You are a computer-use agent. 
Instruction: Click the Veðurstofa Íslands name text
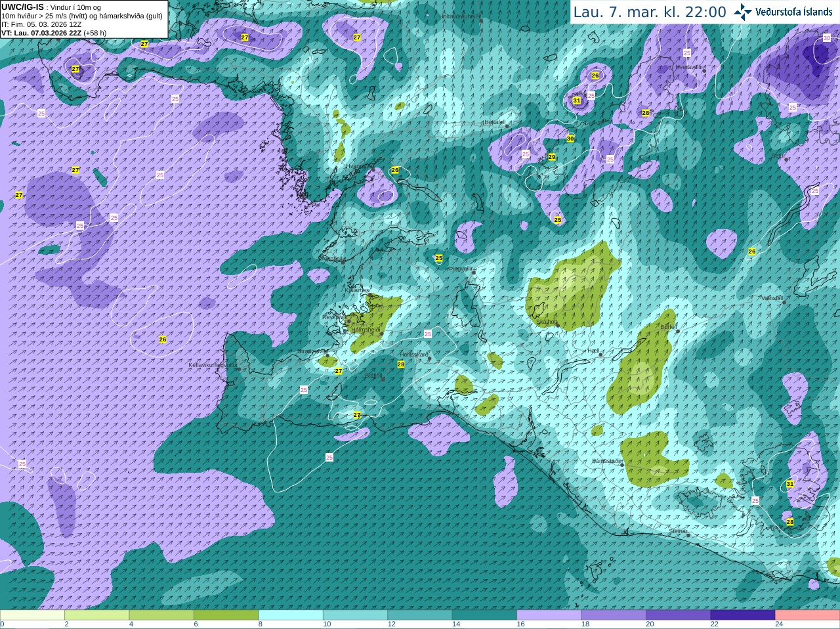pyautogui.click(x=794, y=12)
